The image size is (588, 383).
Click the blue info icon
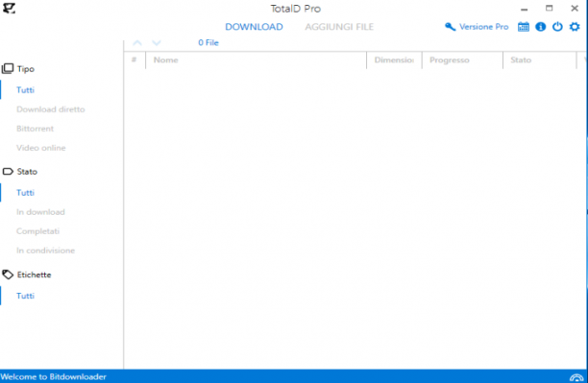tap(540, 27)
